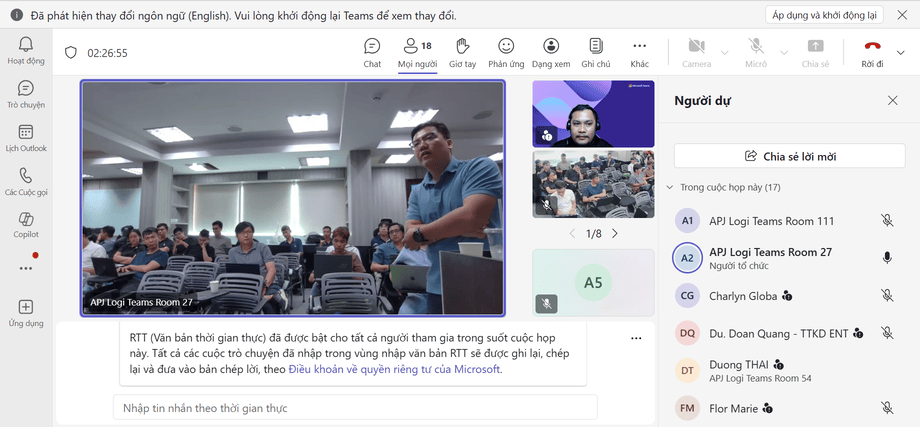Open Các Cuộc gọi calls in sidebar
Viewport: 920px width, 427px height.
[26, 181]
